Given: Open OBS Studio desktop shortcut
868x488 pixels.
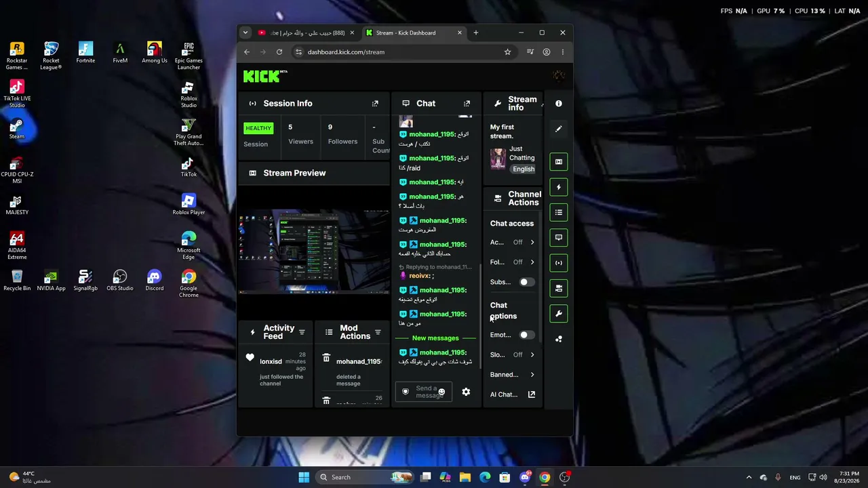Looking at the screenshot, I should click(120, 280).
